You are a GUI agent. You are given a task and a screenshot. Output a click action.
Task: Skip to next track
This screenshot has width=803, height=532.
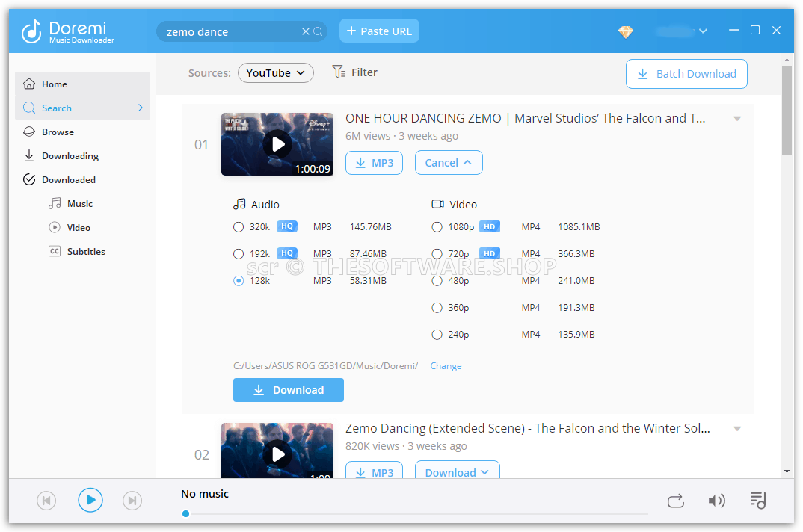coord(132,501)
